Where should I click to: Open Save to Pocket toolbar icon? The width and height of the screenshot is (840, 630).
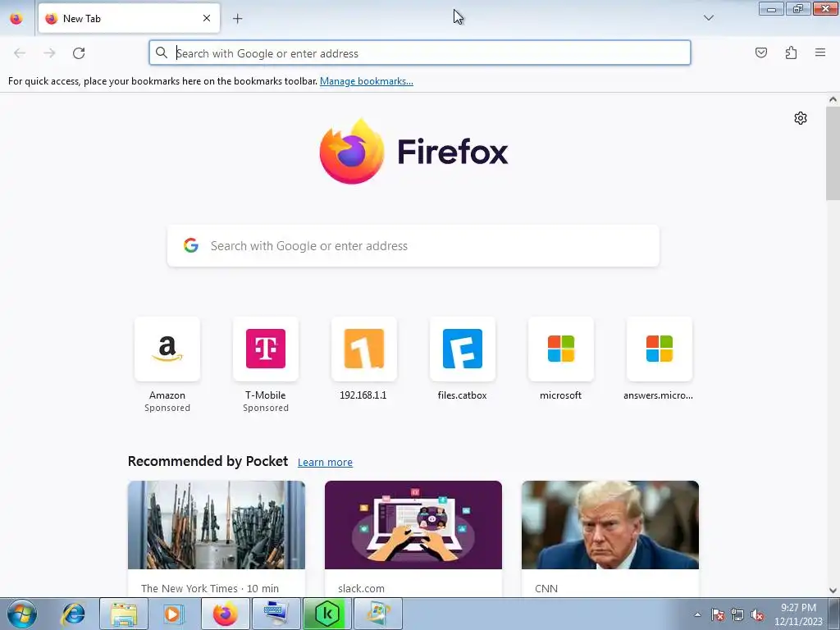[760, 52]
